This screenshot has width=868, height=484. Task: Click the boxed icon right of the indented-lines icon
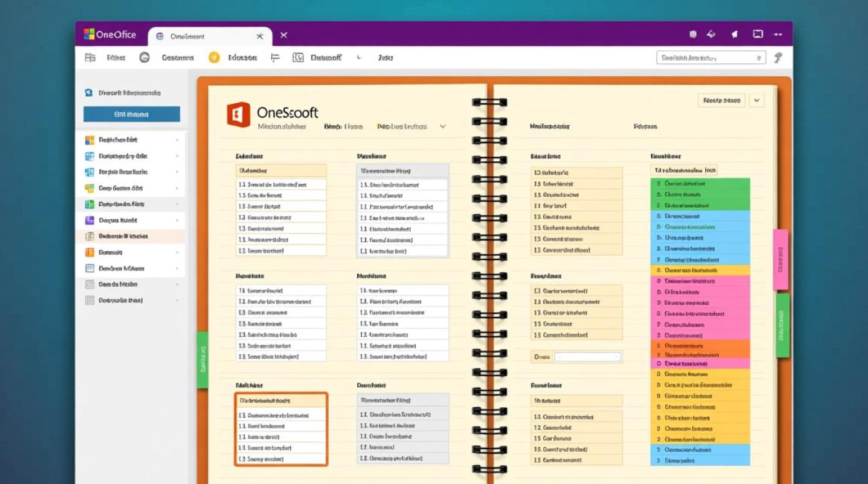coord(298,57)
